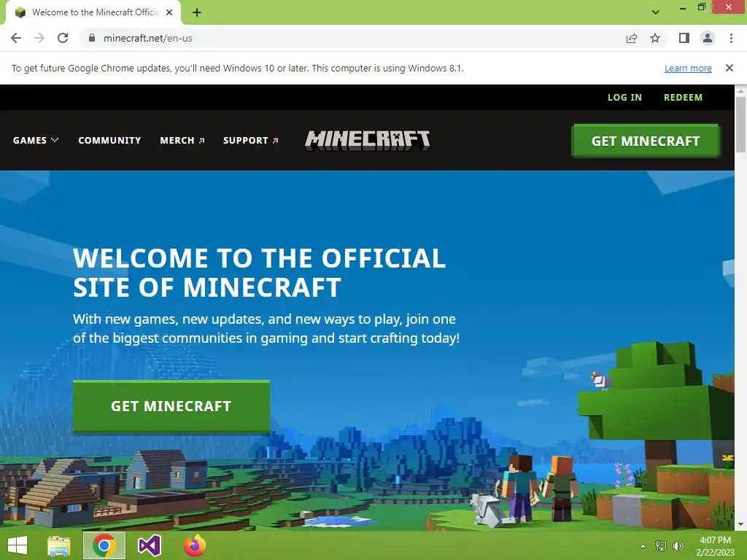Launch Firefox from the taskbar
Viewport: 747px width, 560px height.
pos(194,545)
